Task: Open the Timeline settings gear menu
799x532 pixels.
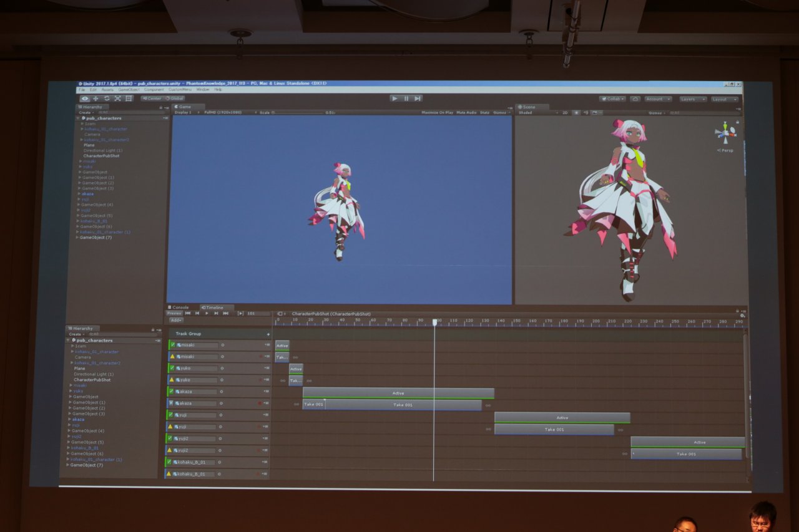Action: coord(742,316)
